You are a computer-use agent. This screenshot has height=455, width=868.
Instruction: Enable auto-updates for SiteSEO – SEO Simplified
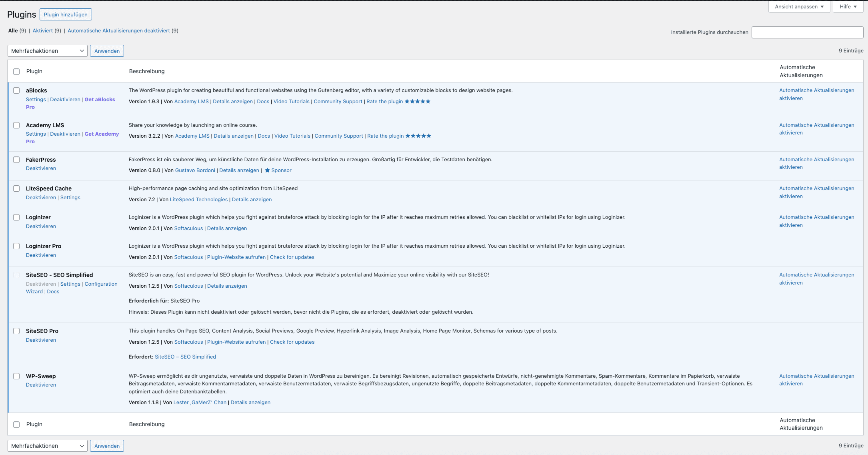coord(817,279)
